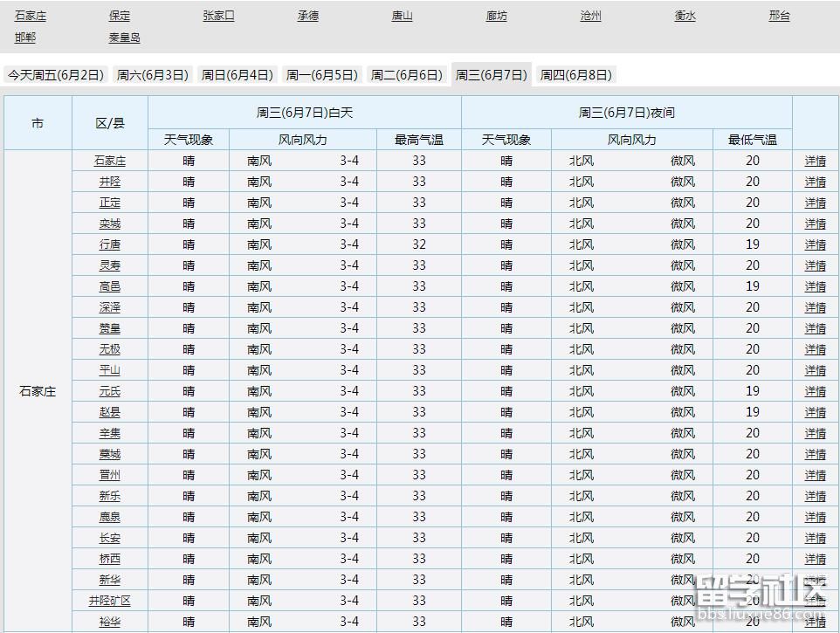840x633 pixels.
Task: Open the 井陉 district weather details
Action: [x=110, y=181]
